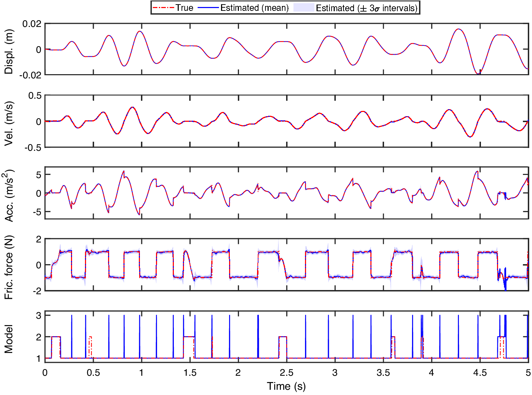This screenshot has width=532, height=395.
Task: Click the 2.5 tick on the time axis
Action: click(286, 373)
